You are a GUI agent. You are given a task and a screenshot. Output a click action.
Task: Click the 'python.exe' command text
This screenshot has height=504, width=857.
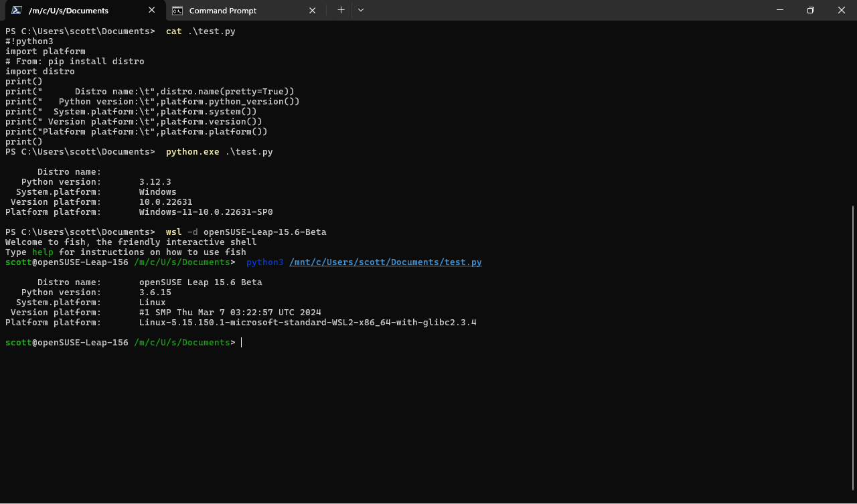193,152
